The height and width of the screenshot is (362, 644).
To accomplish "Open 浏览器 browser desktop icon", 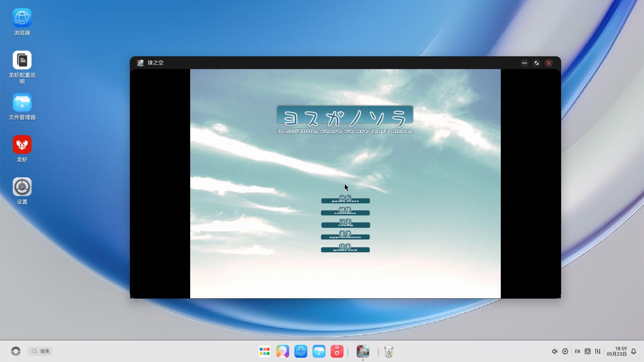I will coord(22,22).
